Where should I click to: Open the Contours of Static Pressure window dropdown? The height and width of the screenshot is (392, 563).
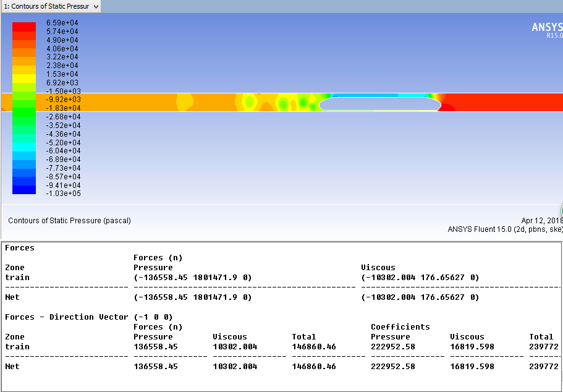(x=96, y=6)
